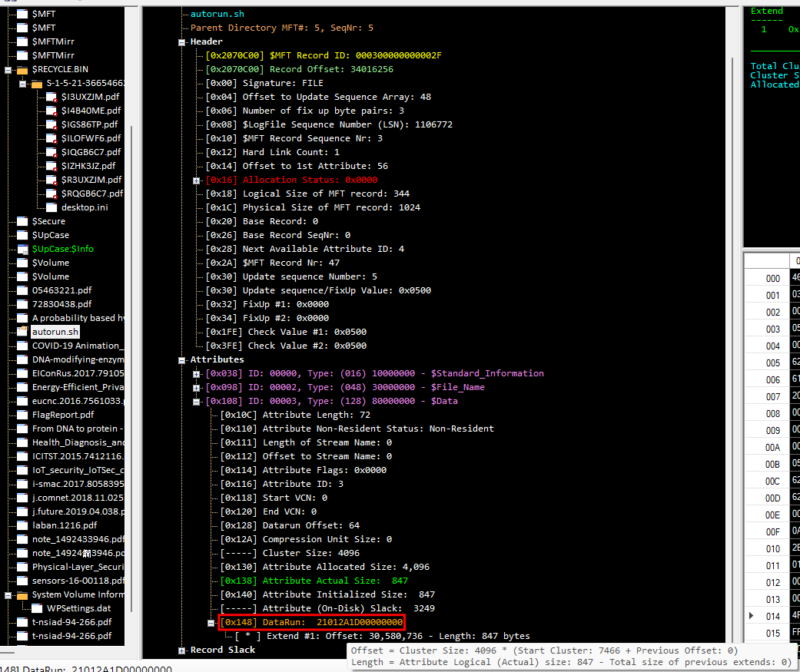800x672 pixels.
Task: Collapse the $RECYCLE.BIN tree node
Action: [8, 69]
